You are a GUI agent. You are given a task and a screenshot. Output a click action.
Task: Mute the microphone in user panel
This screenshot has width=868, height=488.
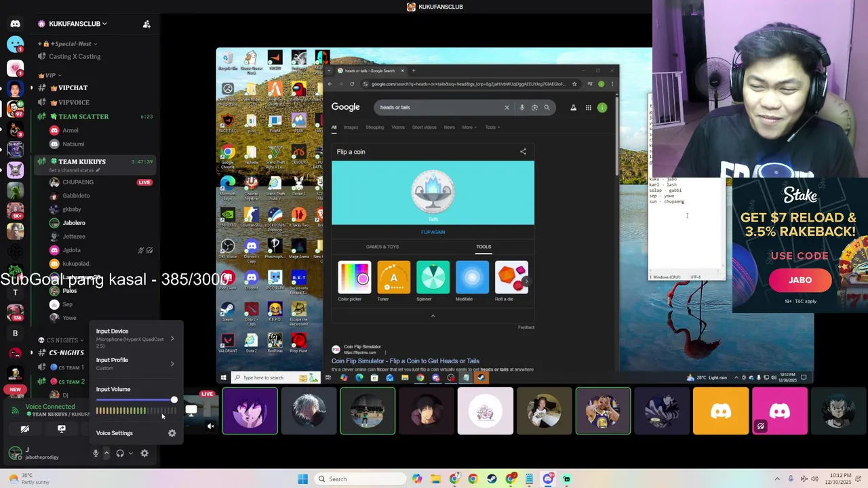[96, 453]
